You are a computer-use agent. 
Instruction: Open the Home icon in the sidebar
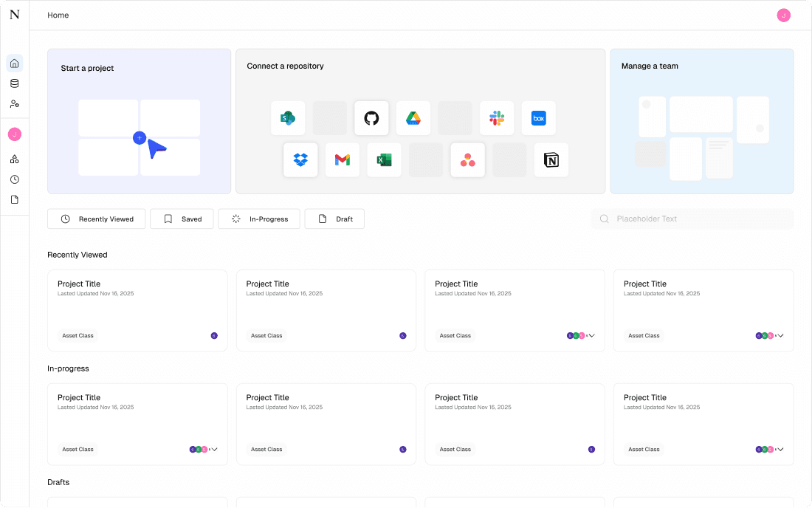click(x=15, y=63)
